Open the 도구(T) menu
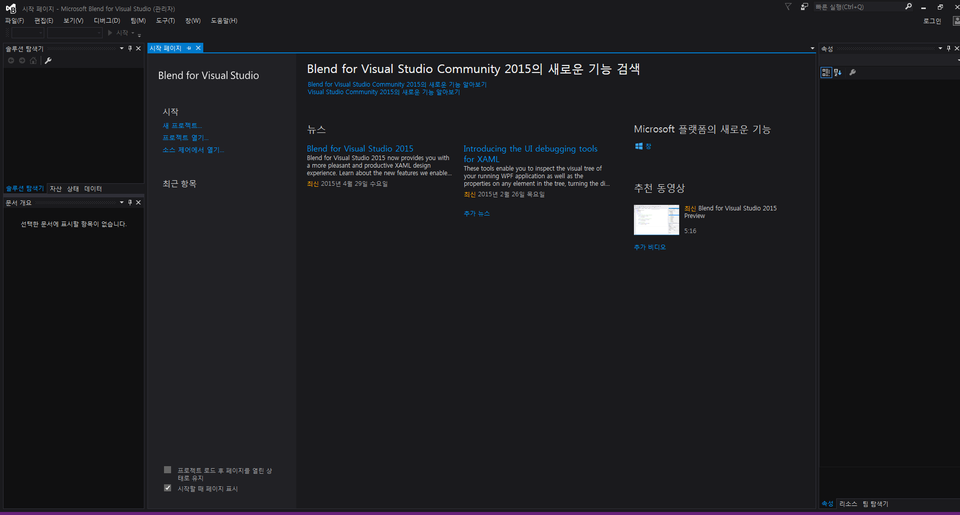Viewport: 960px width, 515px height. click(165, 21)
